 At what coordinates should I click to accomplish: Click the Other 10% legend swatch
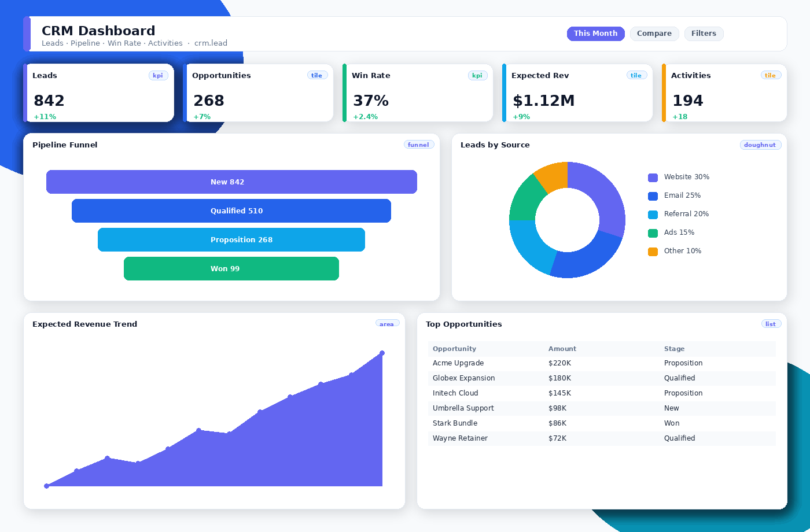pos(653,252)
